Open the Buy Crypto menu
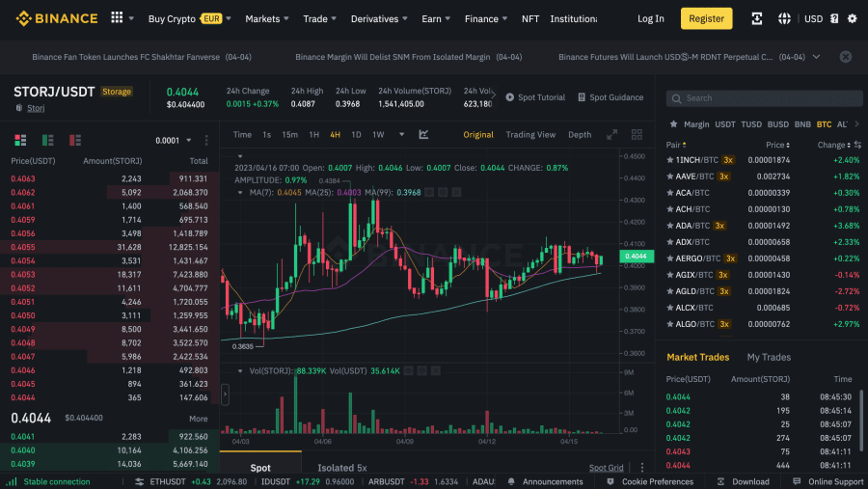This screenshot has width=868, height=489. click(189, 18)
